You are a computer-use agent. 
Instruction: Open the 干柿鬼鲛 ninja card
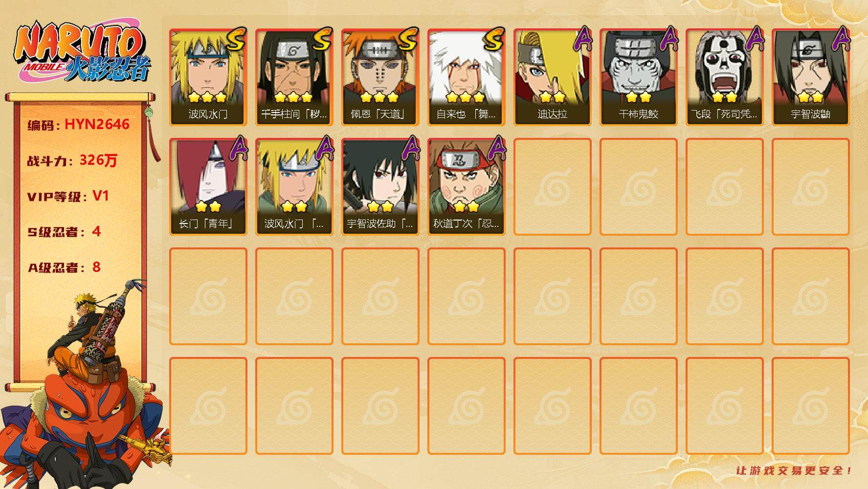point(638,77)
